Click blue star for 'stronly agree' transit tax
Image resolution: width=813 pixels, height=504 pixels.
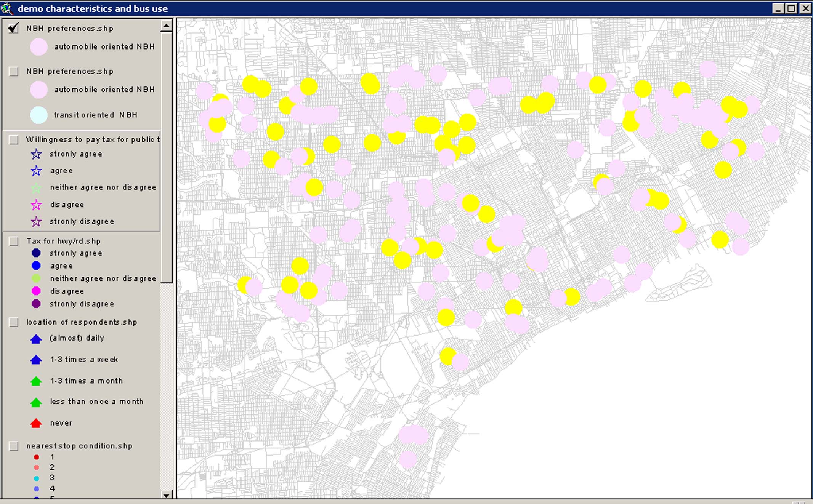[36, 154]
